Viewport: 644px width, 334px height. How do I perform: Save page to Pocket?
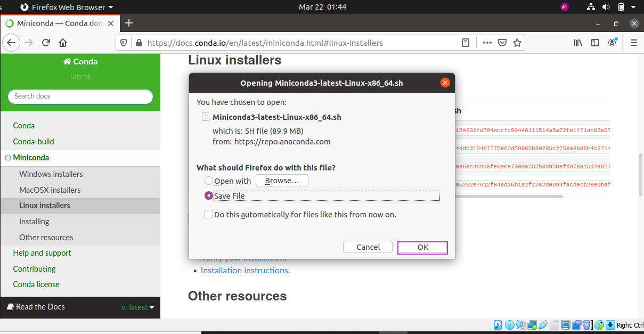pos(502,43)
